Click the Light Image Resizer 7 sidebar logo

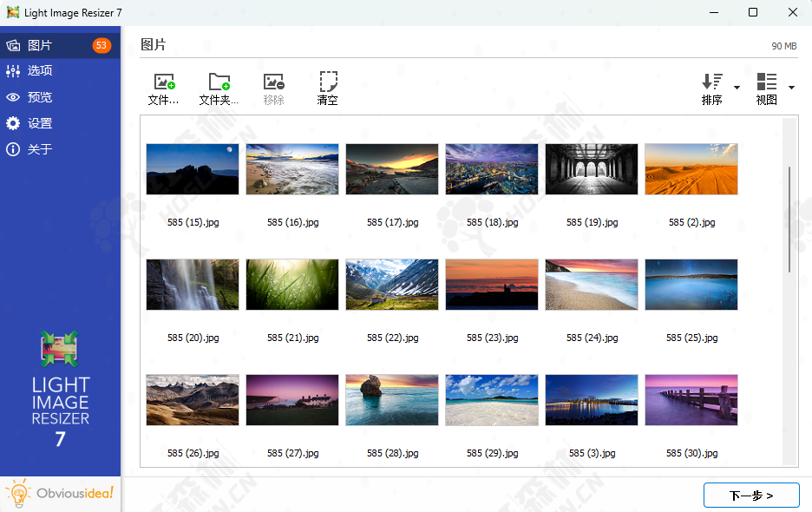60,389
